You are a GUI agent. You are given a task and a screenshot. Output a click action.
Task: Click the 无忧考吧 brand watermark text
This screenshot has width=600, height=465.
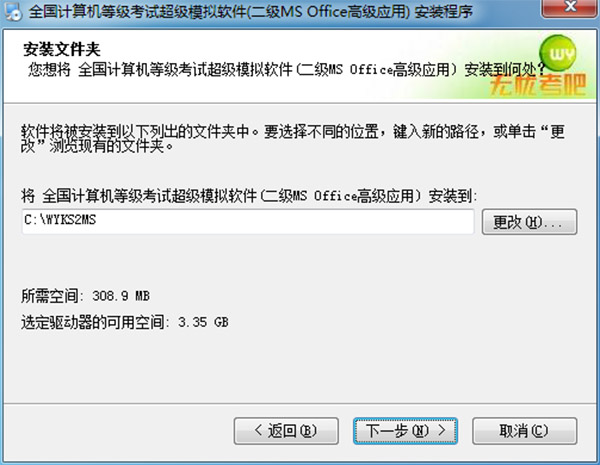point(538,85)
